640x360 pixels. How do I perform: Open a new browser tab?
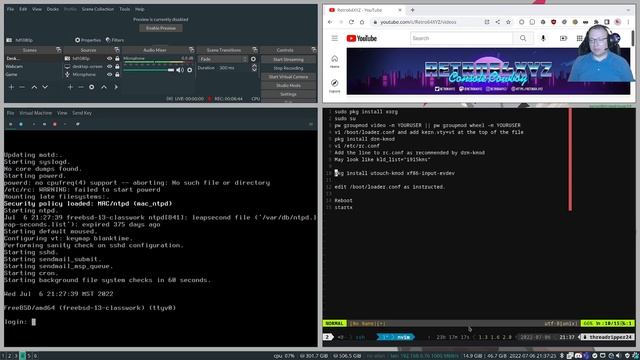pyautogui.click(x=413, y=10)
